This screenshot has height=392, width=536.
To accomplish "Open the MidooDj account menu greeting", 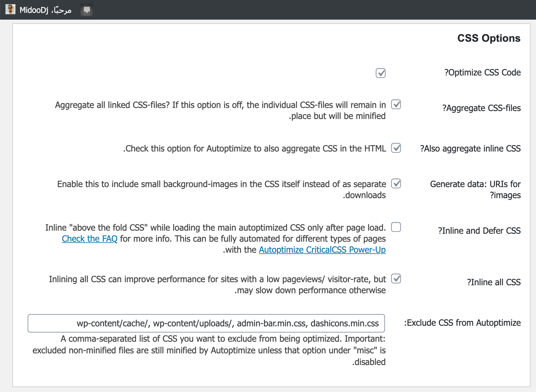I will tap(45, 10).
